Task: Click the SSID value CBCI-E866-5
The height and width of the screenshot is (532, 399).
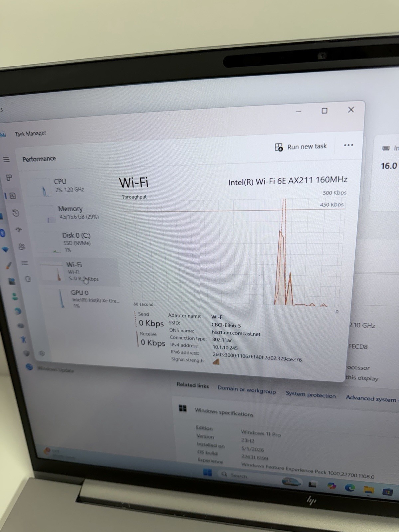Action: point(226,325)
